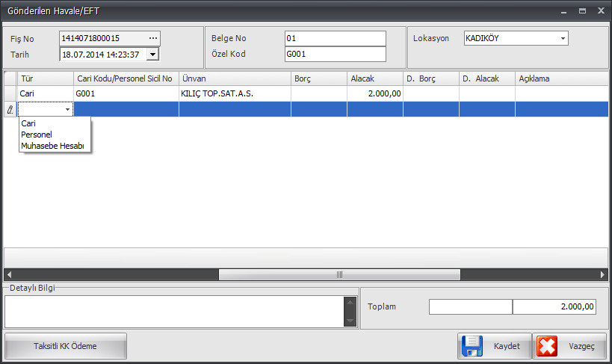Open Taksitli KK Ödeme

[x=65, y=346]
